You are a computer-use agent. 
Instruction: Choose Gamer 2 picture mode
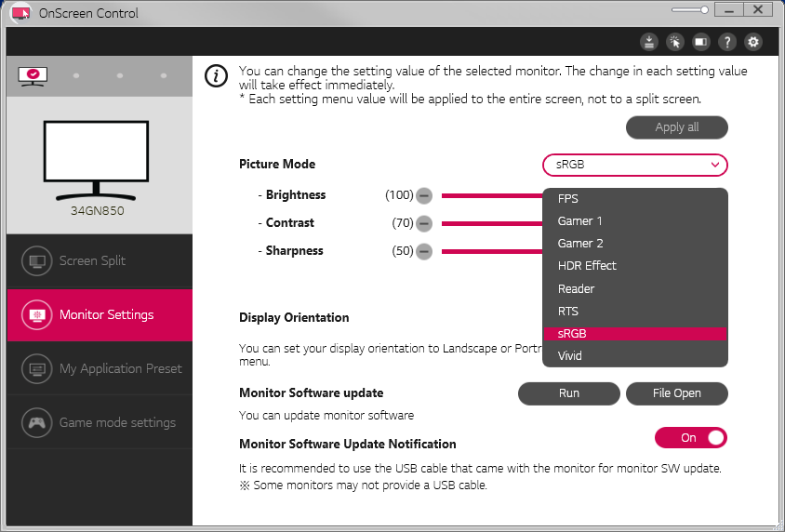pyautogui.click(x=635, y=244)
